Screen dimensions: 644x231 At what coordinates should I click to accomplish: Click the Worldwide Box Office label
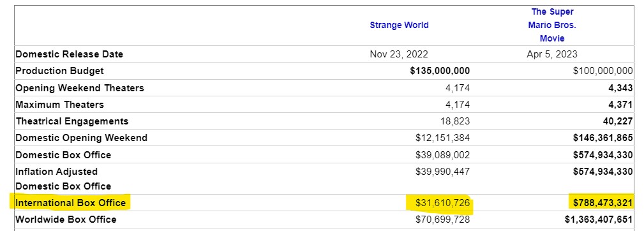[x=66, y=220]
